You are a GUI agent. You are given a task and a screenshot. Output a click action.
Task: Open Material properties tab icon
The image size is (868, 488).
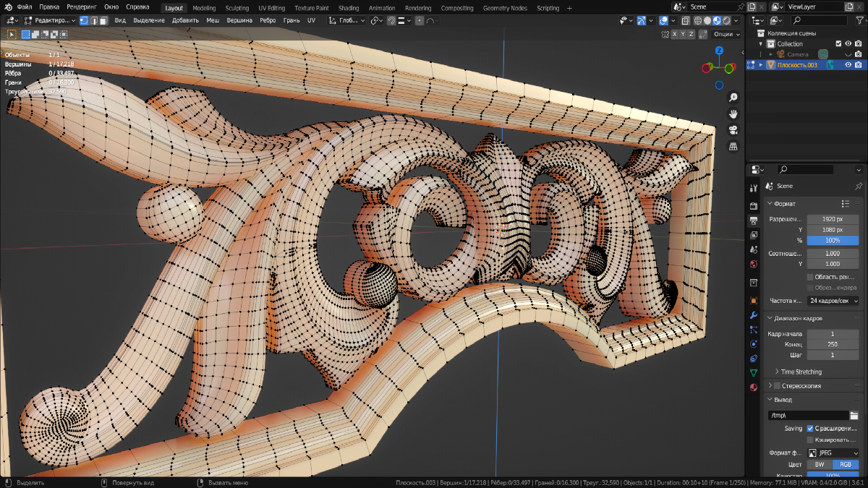click(x=754, y=387)
